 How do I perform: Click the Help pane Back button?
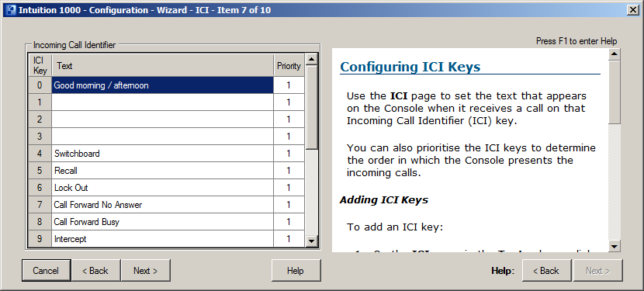pos(546,271)
